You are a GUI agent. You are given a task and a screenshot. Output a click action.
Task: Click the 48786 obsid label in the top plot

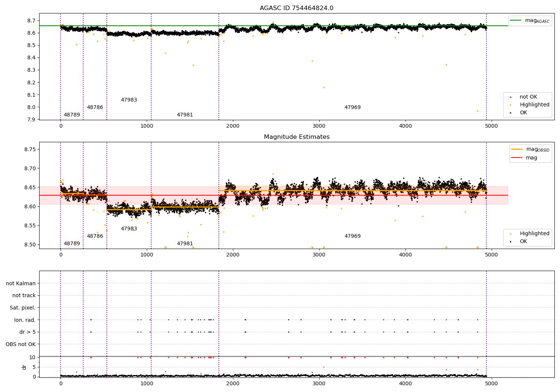click(x=95, y=108)
